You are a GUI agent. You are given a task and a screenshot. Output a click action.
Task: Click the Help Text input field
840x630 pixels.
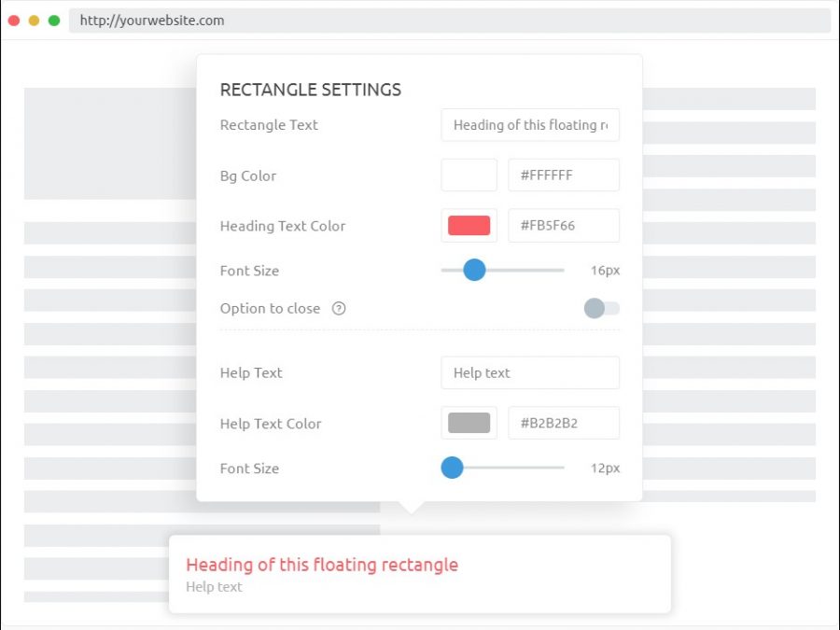529,372
